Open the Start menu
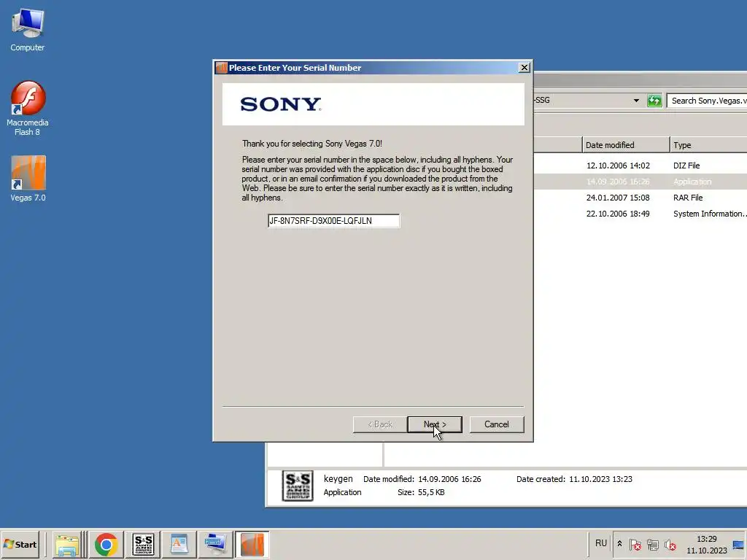Viewport: 747px width, 560px height. (x=20, y=544)
